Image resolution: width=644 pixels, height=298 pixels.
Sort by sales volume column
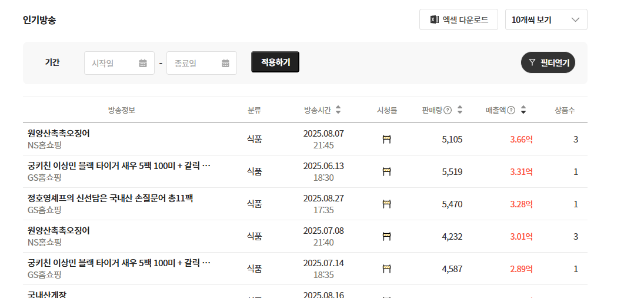pos(460,110)
